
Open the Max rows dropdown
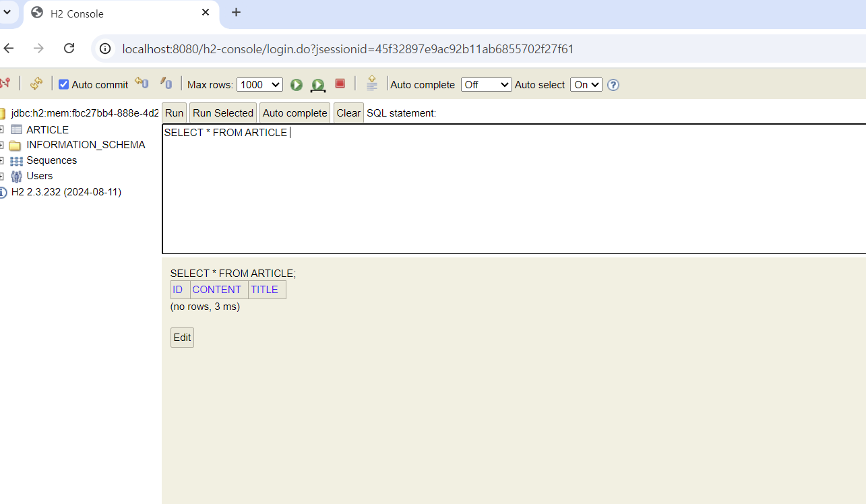pos(259,84)
